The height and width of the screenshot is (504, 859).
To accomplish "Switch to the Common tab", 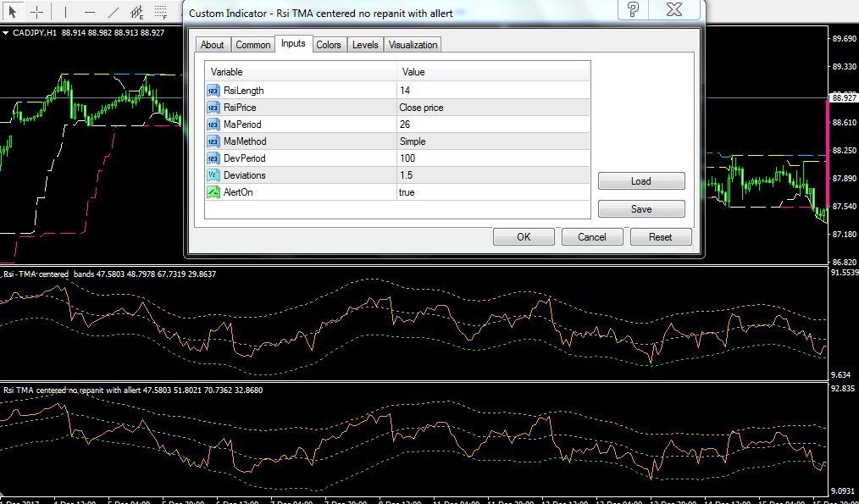I will coord(253,45).
